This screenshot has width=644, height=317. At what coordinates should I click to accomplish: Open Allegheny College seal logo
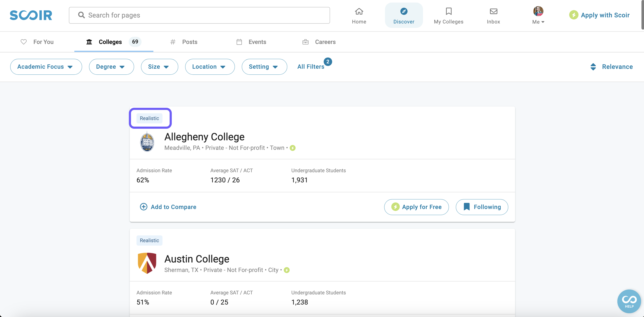tap(147, 142)
